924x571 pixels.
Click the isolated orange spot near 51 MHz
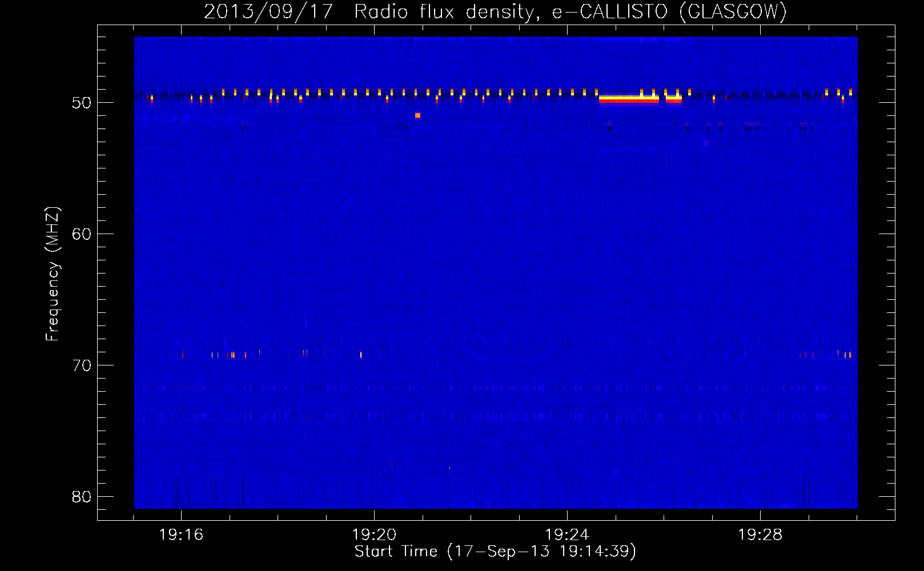point(417,115)
